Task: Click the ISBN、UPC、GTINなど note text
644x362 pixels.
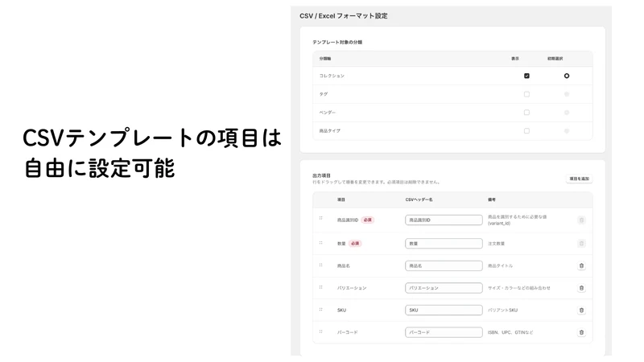Action: (510, 332)
